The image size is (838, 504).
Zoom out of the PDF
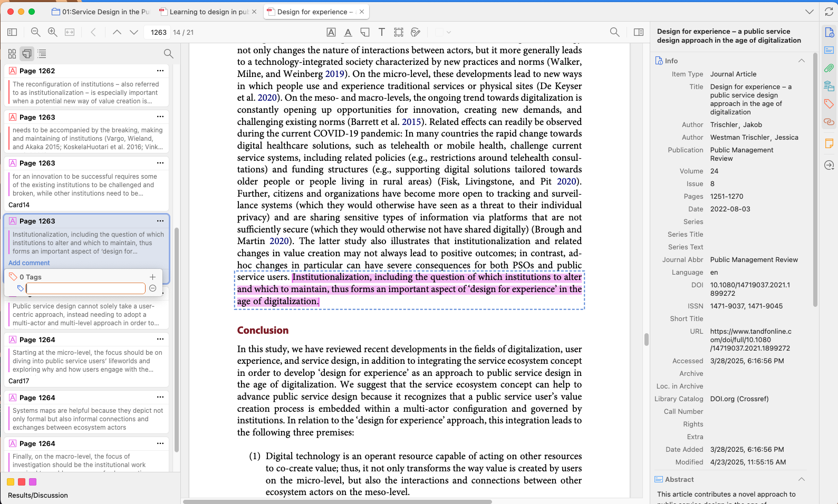pyautogui.click(x=35, y=32)
